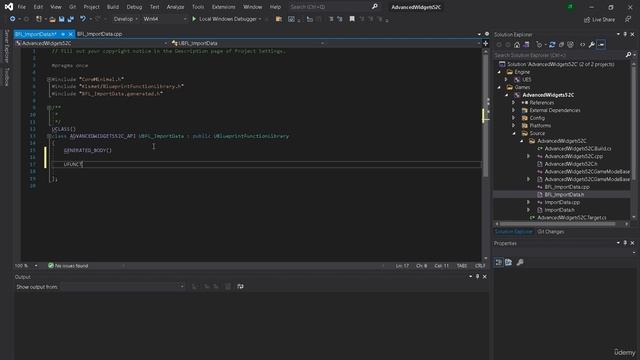Open the File menu
The height and width of the screenshot is (360, 640).
22,7
